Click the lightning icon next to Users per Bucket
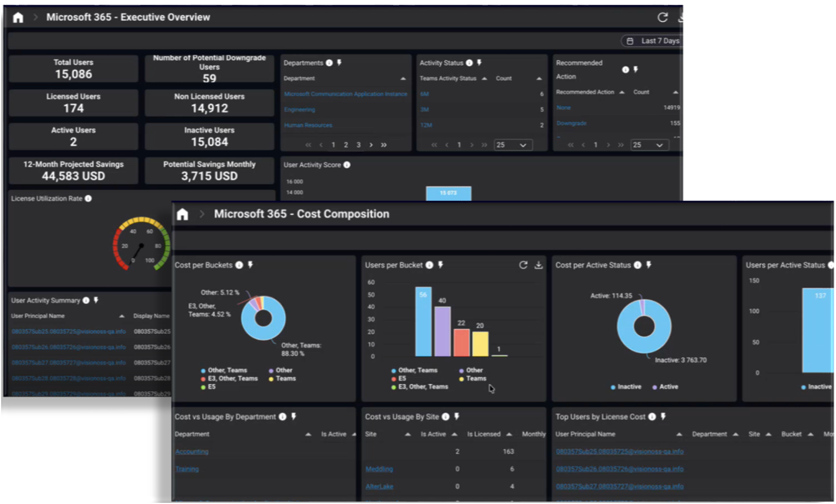Viewport: 836px width, 504px height. (x=441, y=265)
